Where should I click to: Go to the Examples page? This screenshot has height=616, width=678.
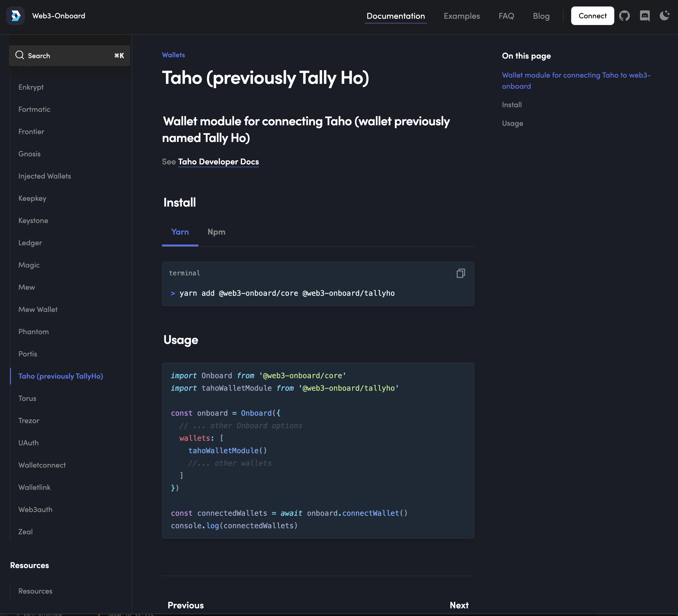pyautogui.click(x=461, y=16)
